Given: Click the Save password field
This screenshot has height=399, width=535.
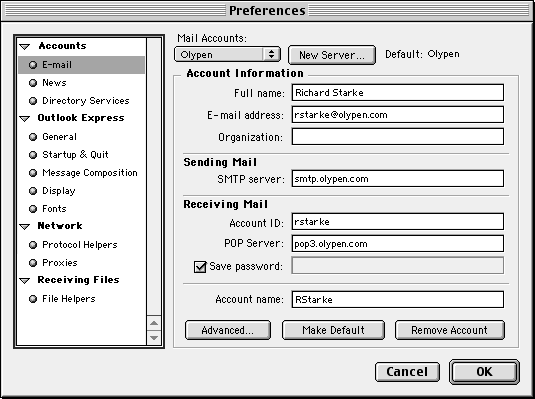Looking at the screenshot, I should pyautogui.click(x=397, y=266).
